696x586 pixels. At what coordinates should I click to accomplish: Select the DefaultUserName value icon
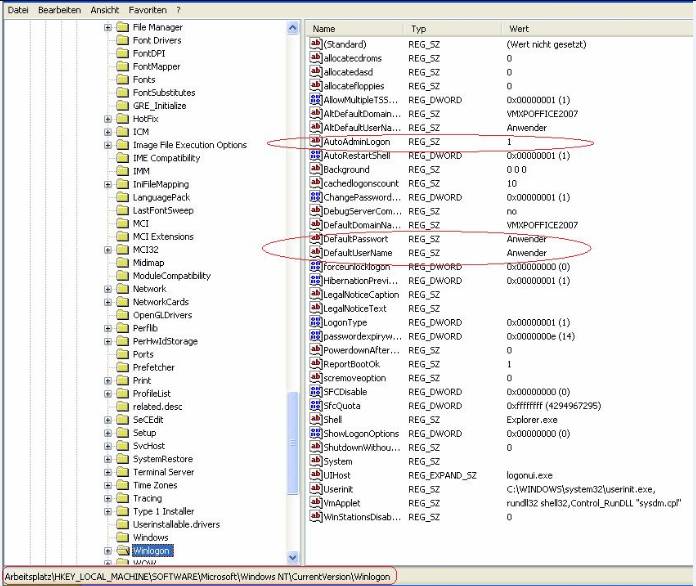[x=316, y=253]
